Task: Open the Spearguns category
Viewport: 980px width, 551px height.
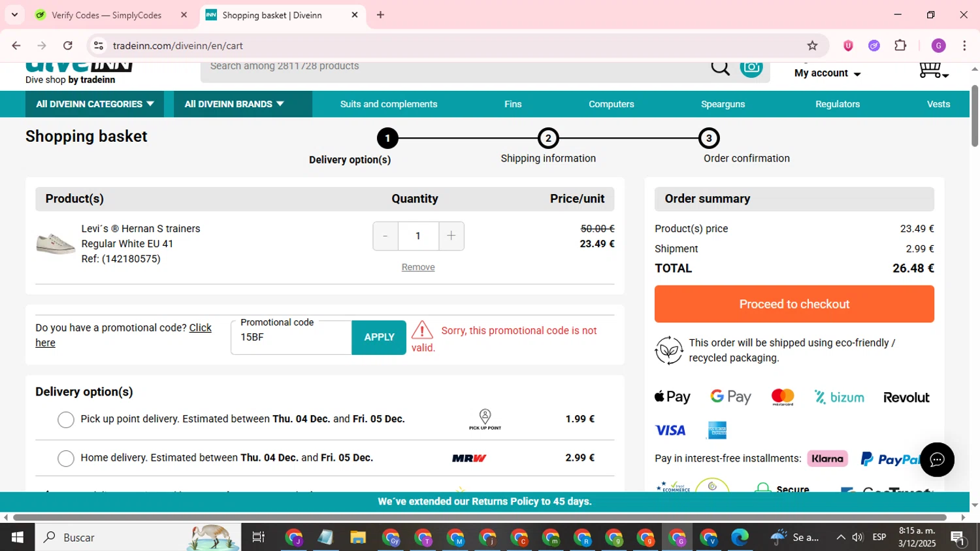Action: tap(723, 104)
